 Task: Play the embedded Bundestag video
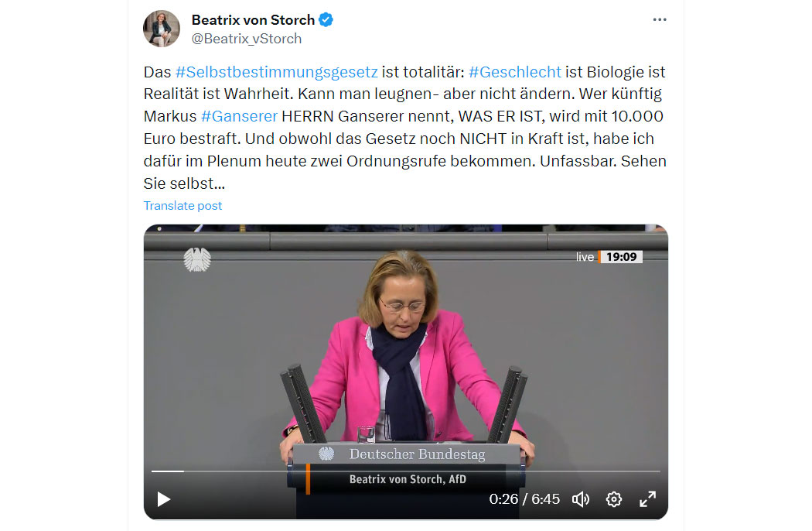[x=164, y=499]
